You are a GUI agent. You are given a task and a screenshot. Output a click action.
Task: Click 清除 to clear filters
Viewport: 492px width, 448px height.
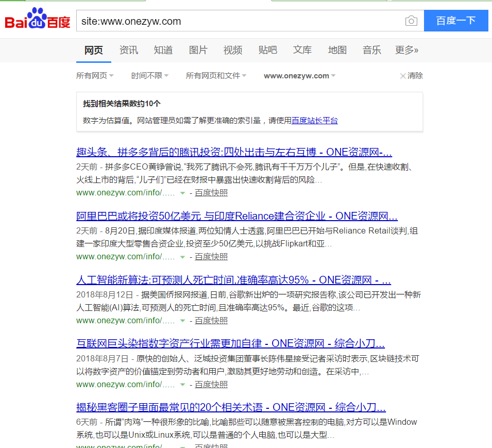(x=411, y=76)
